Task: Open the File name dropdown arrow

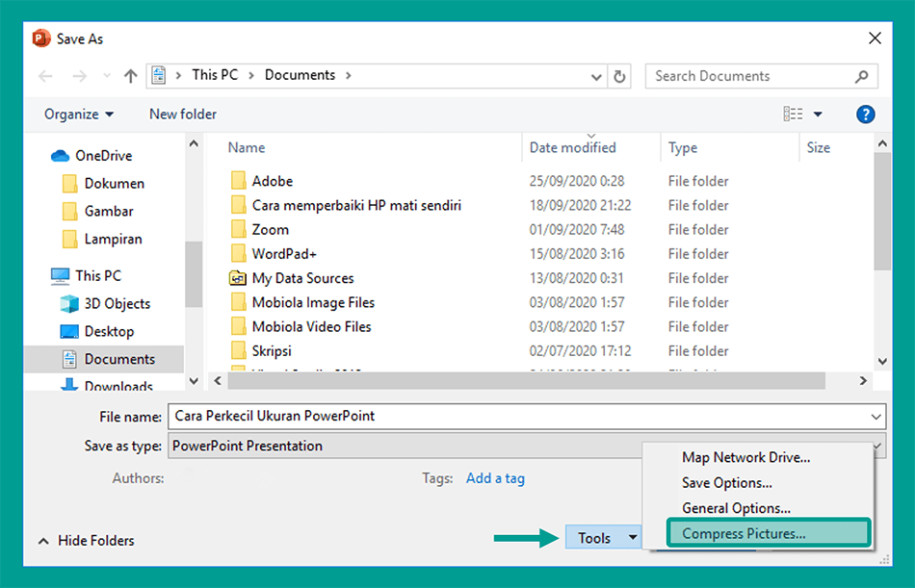Action: 876,417
